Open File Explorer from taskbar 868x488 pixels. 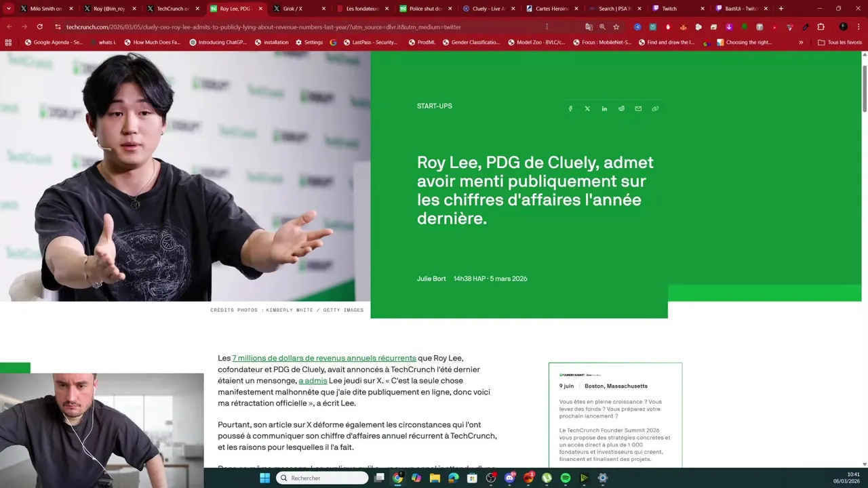[x=435, y=478]
